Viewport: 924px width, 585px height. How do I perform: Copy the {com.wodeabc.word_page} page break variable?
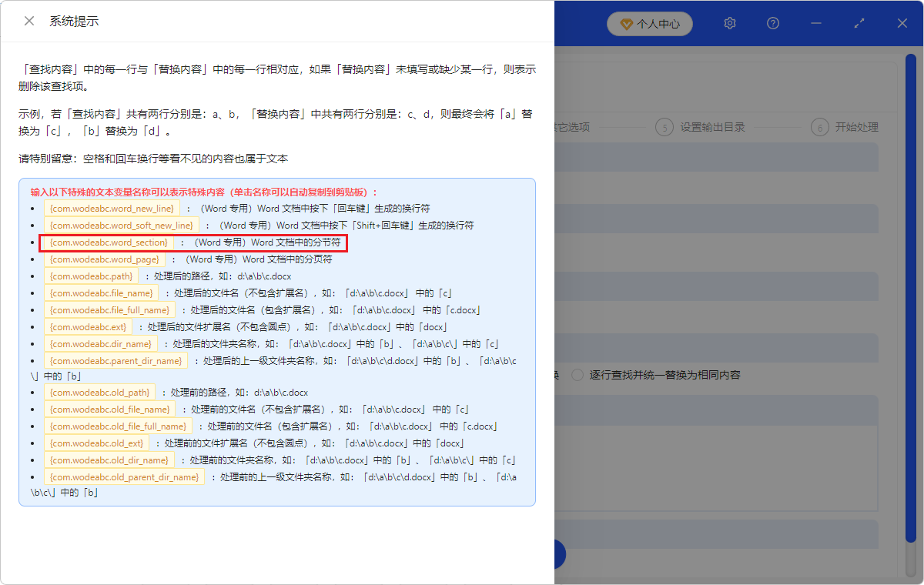[104, 259]
